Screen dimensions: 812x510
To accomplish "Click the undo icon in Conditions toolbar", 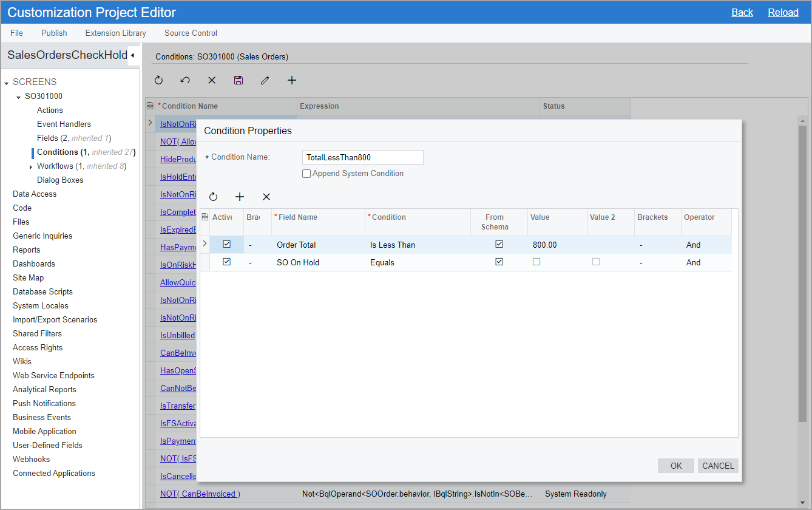I will [x=185, y=80].
